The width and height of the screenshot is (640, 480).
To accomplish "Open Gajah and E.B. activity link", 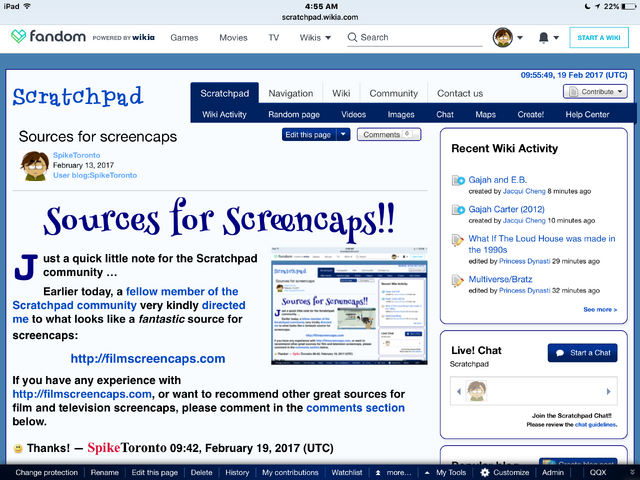I will point(498,180).
